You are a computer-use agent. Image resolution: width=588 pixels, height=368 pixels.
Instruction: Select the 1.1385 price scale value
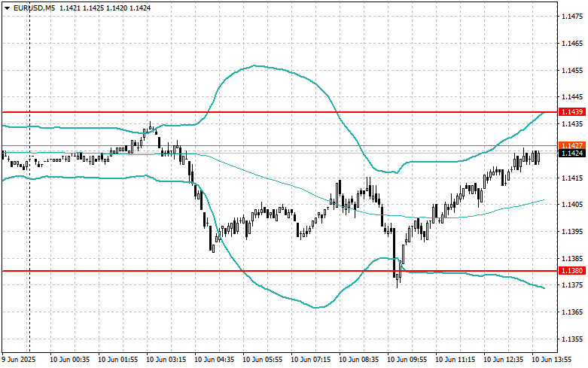(572, 259)
